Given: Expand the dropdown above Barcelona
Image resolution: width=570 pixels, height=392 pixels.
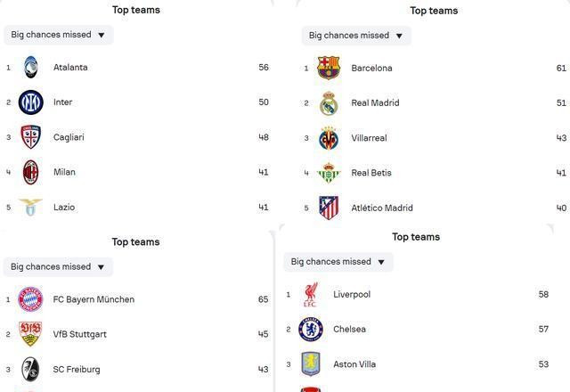Looking at the screenshot, I should (356, 36).
